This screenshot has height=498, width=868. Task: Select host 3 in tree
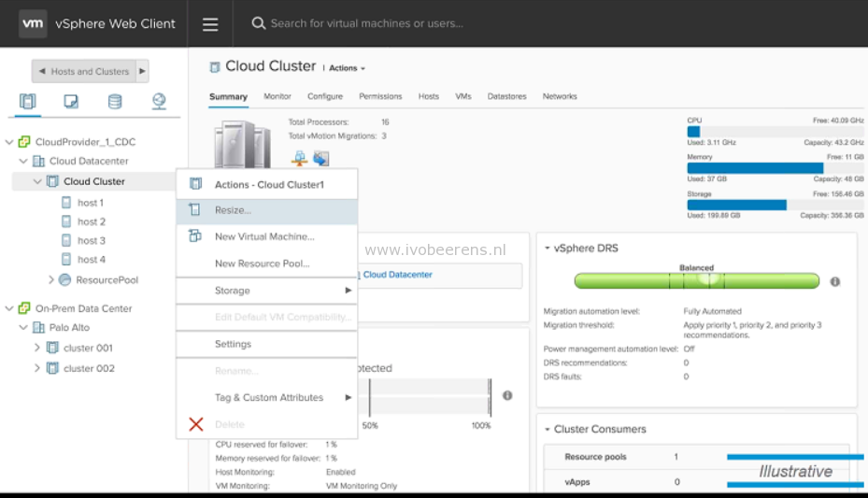click(91, 241)
